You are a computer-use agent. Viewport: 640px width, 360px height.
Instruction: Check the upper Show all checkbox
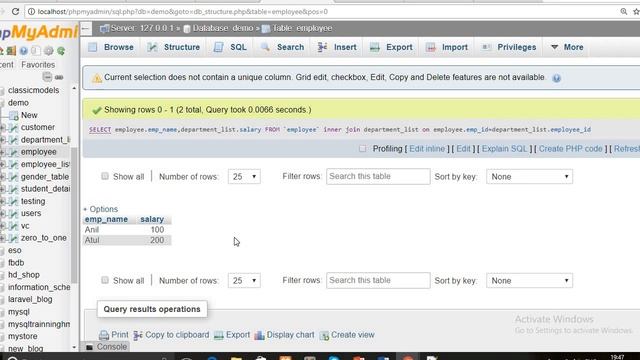tap(105, 176)
